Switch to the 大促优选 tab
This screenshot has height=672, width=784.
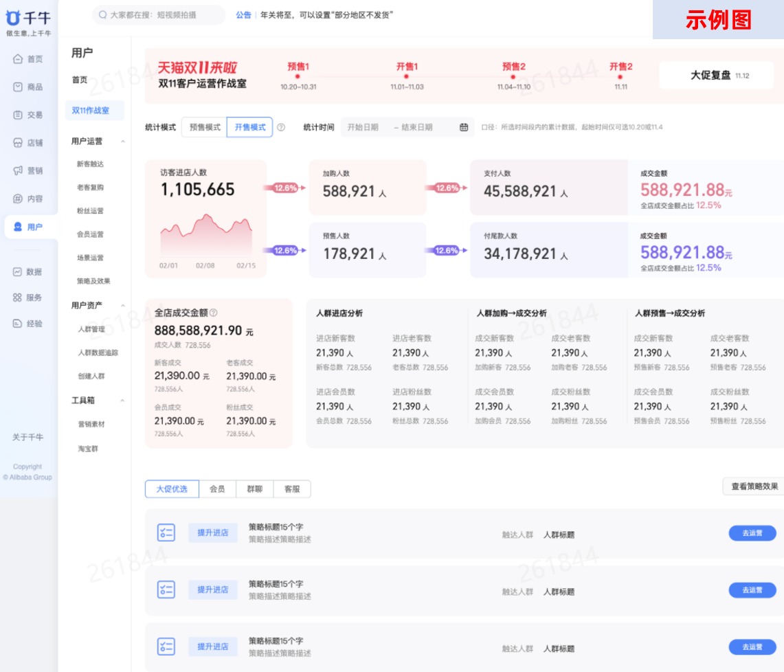coord(172,489)
